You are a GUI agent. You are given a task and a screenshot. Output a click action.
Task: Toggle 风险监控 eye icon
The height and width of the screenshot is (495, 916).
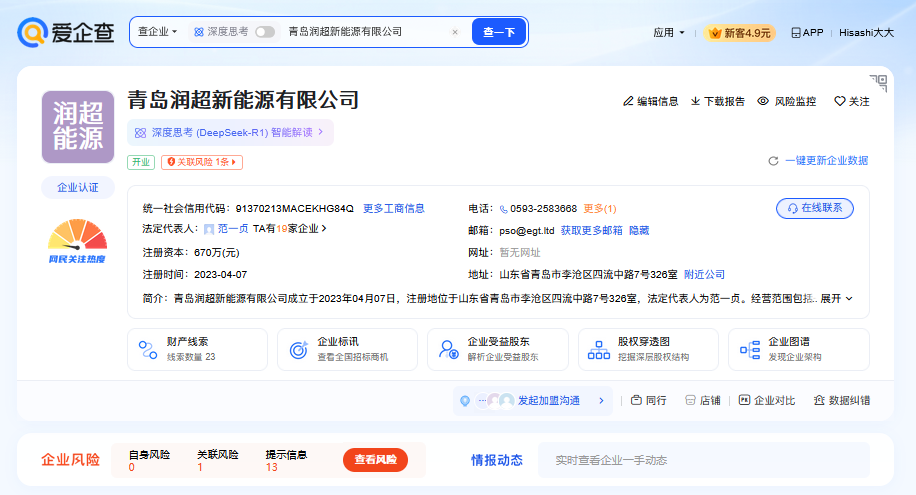click(x=763, y=101)
